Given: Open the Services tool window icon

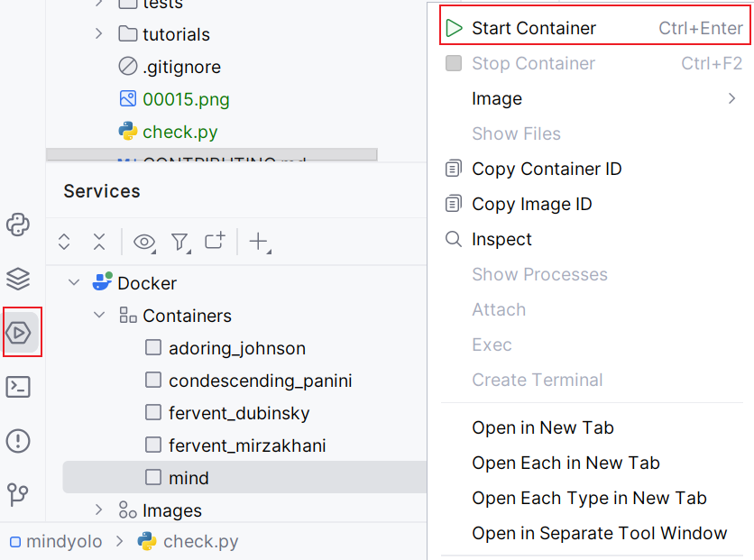Looking at the screenshot, I should pyautogui.click(x=21, y=333).
